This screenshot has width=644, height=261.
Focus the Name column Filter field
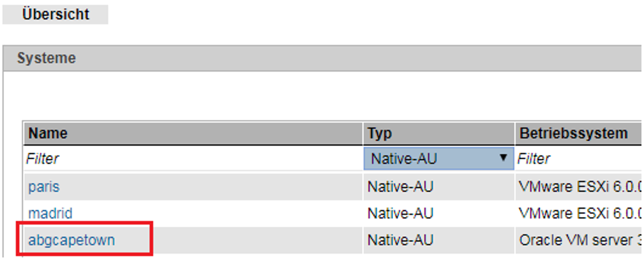point(193,159)
